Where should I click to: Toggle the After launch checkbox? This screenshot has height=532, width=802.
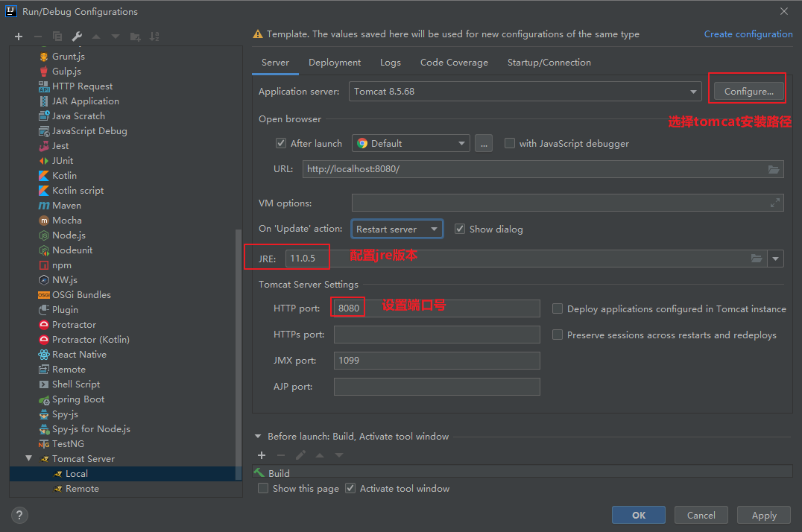(x=281, y=144)
